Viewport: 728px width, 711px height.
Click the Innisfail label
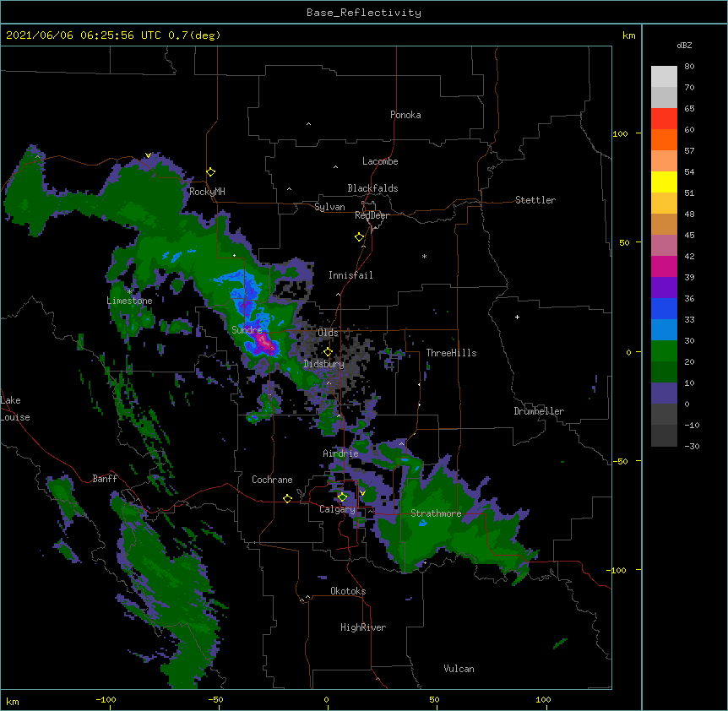click(350, 275)
